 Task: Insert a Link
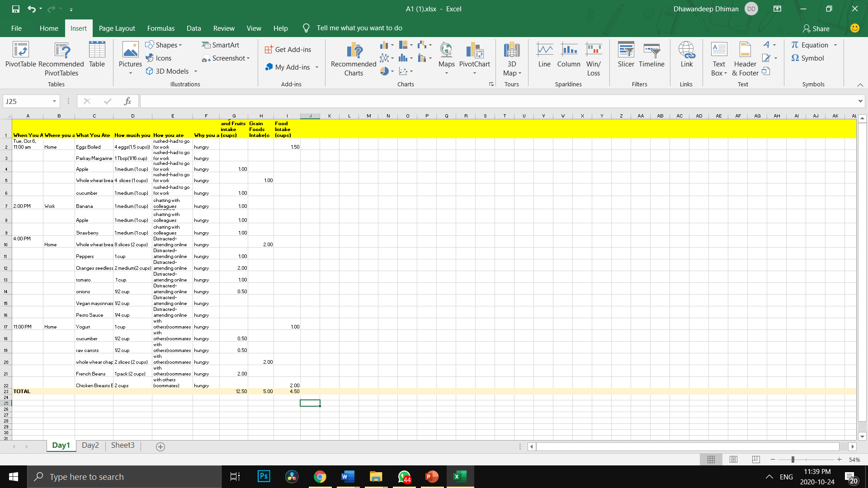click(686, 55)
